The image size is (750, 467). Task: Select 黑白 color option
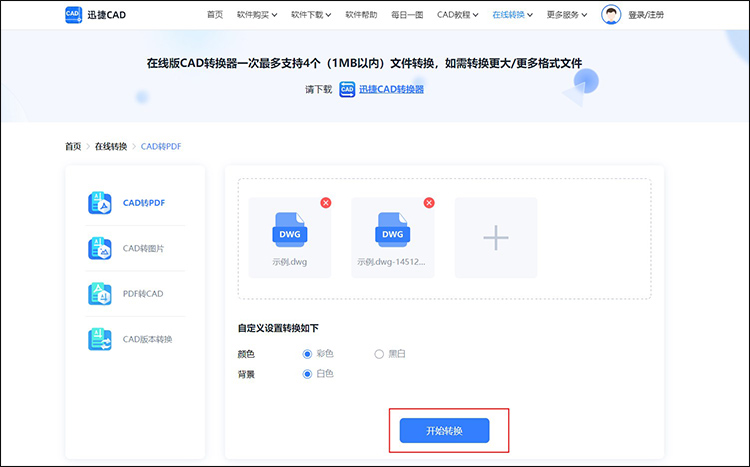click(x=379, y=354)
